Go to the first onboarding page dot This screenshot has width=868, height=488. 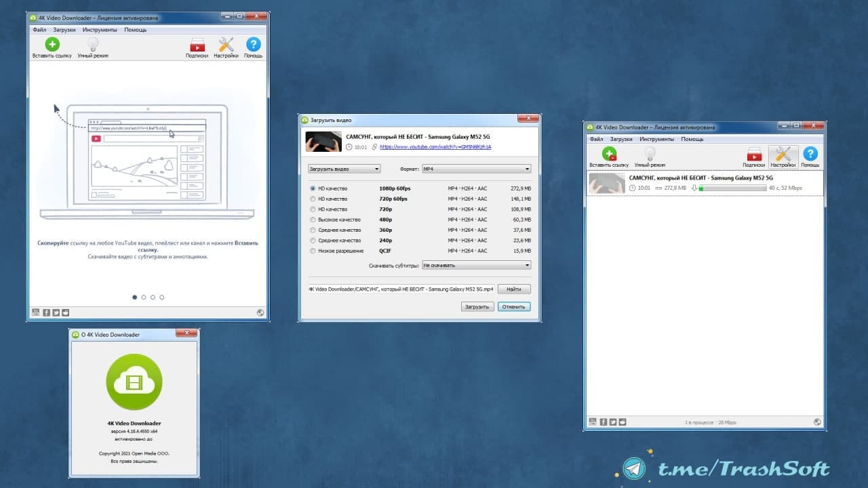pos(135,297)
